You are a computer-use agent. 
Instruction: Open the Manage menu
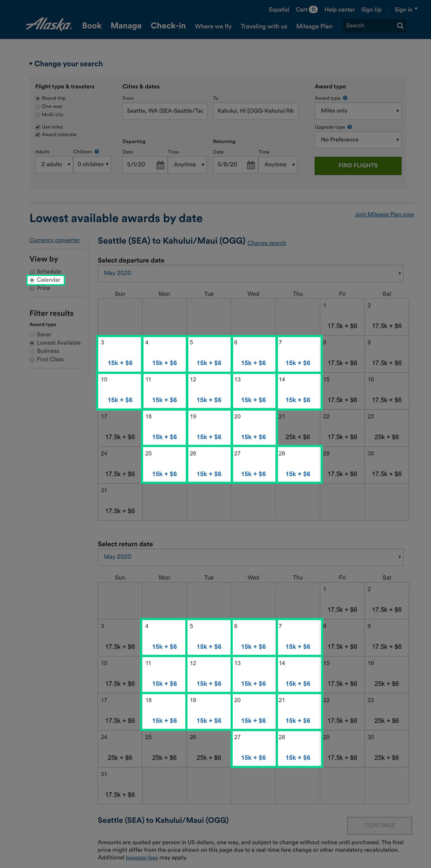click(x=126, y=26)
